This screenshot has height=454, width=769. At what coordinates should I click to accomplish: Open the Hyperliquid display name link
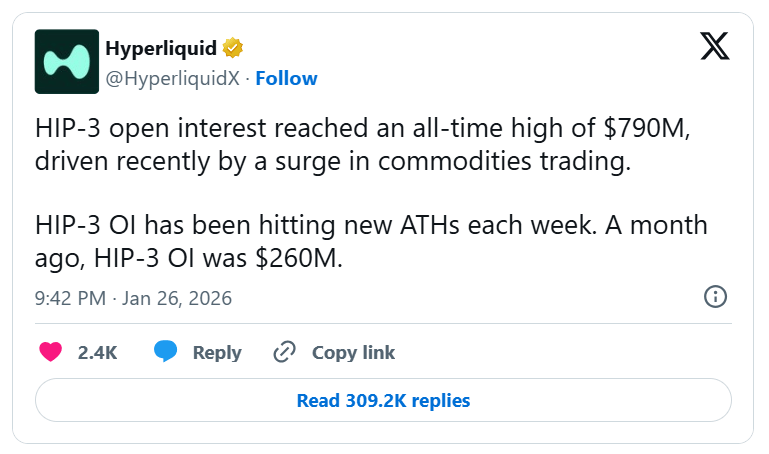(161, 48)
